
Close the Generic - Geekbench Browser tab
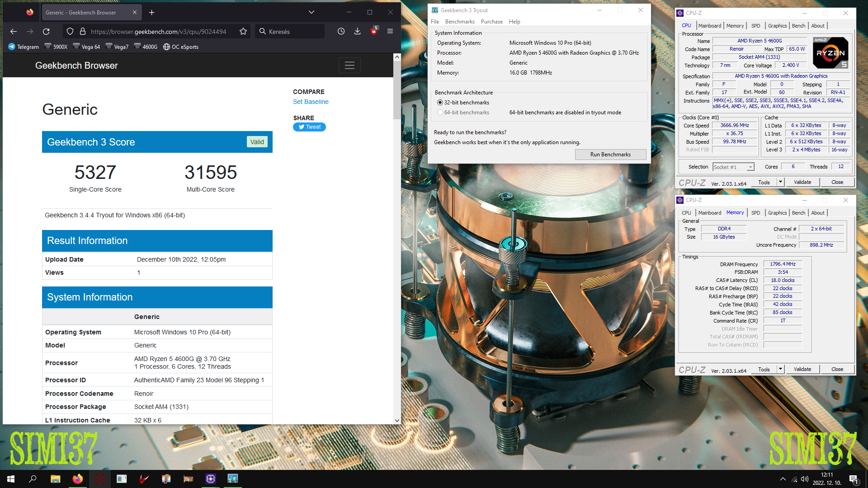pos(135,12)
